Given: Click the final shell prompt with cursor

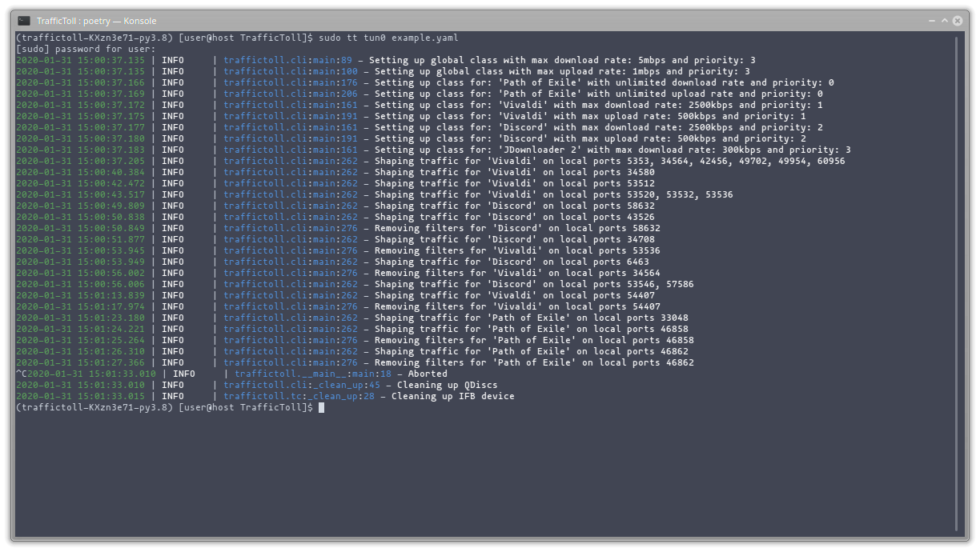Looking at the screenshot, I should click(x=170, y=407).
